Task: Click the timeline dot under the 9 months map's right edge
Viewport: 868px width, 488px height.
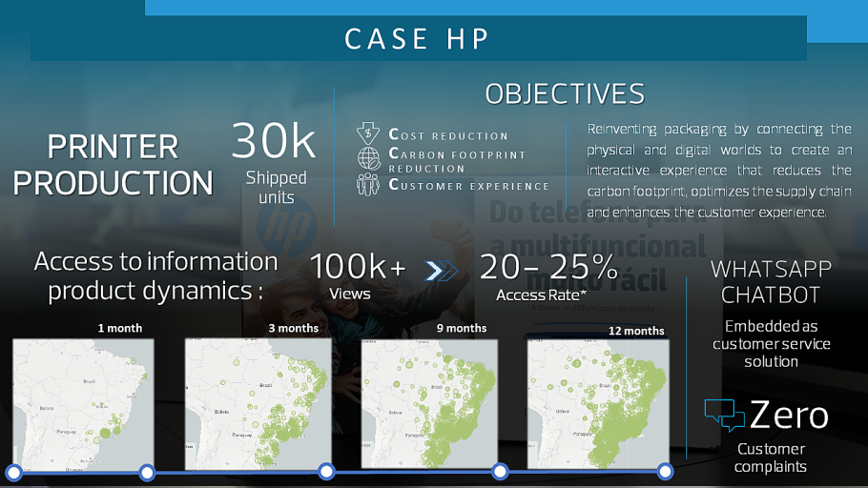Action: click(500, 472)
